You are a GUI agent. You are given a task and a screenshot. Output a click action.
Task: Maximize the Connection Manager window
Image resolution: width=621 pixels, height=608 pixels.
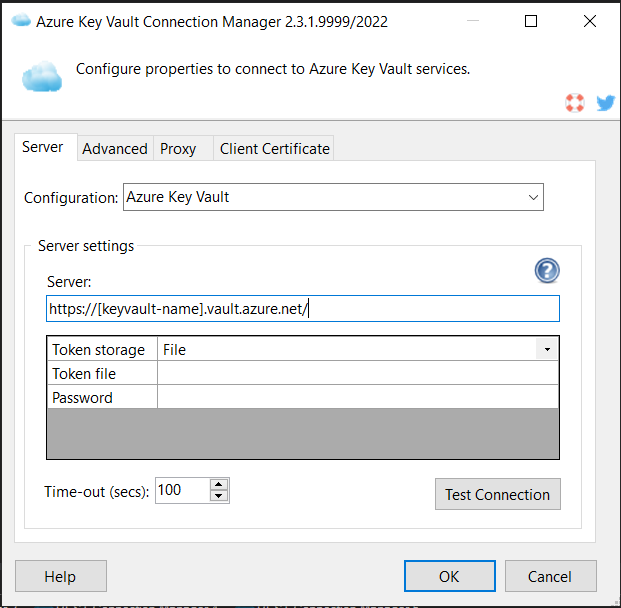(x=531, y=21)
